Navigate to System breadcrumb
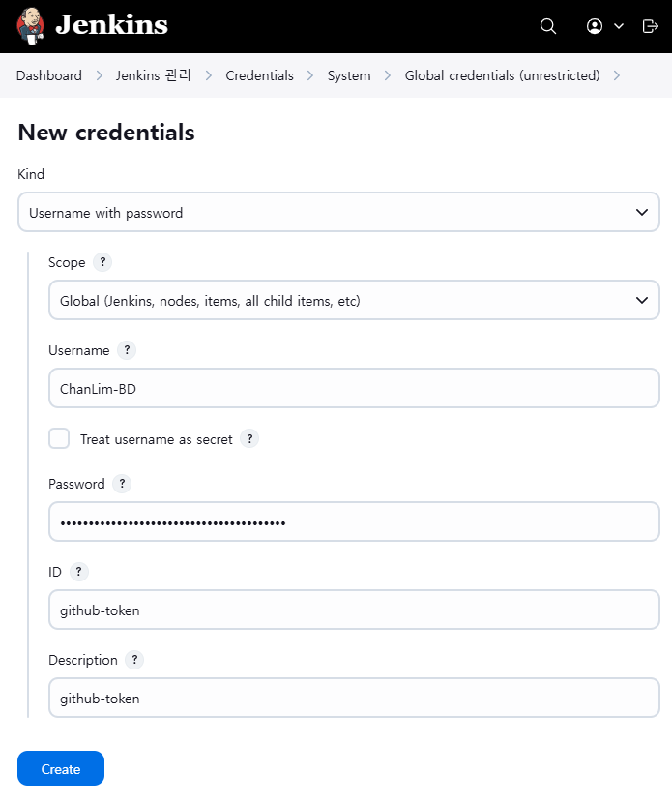The height and width of the screenshot is (803, 672). 349,75
